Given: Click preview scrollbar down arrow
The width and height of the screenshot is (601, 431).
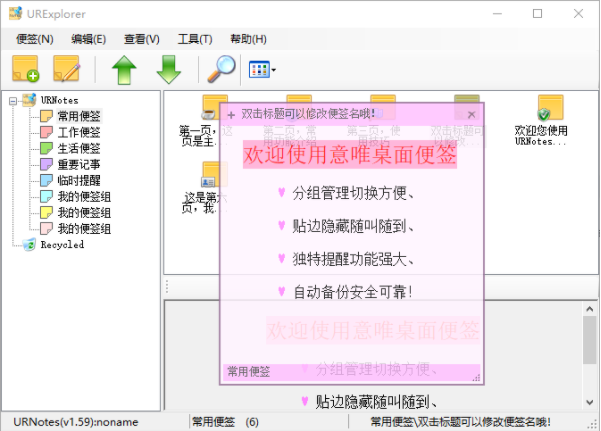Looking at the screenshot, I should 590,402.
